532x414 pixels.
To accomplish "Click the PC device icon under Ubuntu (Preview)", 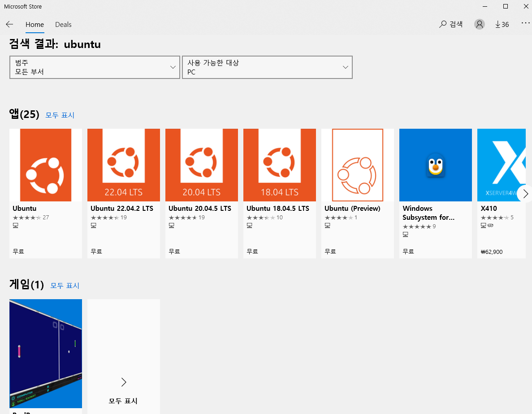I will click(328, 226).
